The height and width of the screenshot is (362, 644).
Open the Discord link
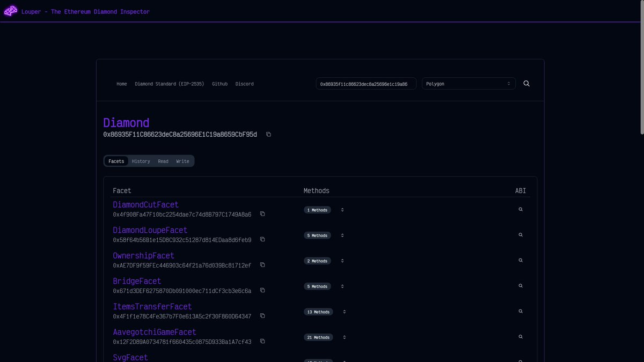(245, 84)
